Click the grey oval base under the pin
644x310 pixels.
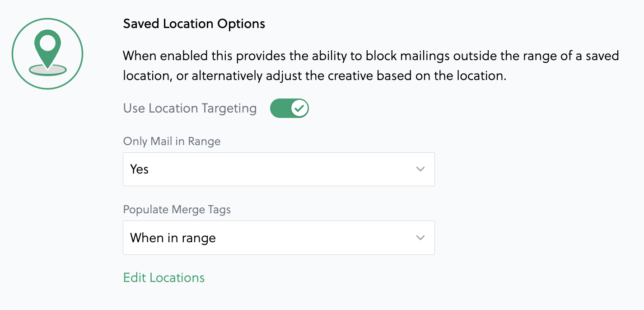click(x=48, y=70)
